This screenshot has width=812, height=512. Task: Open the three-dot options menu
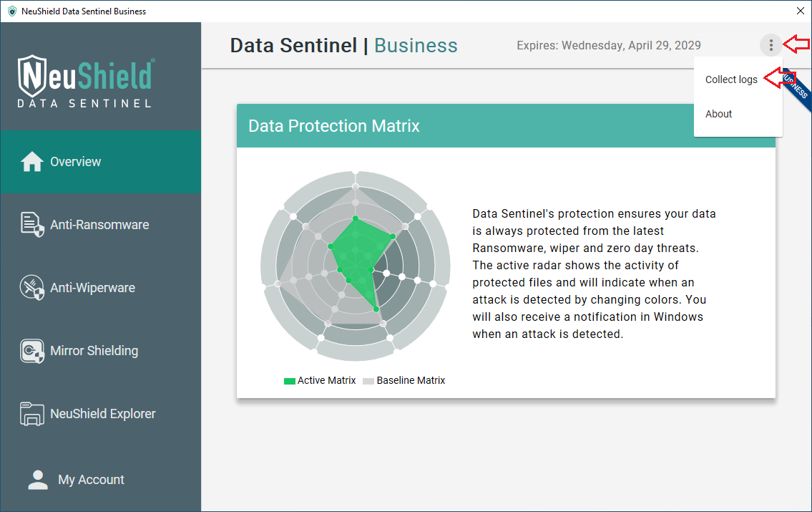click(771, 46)
